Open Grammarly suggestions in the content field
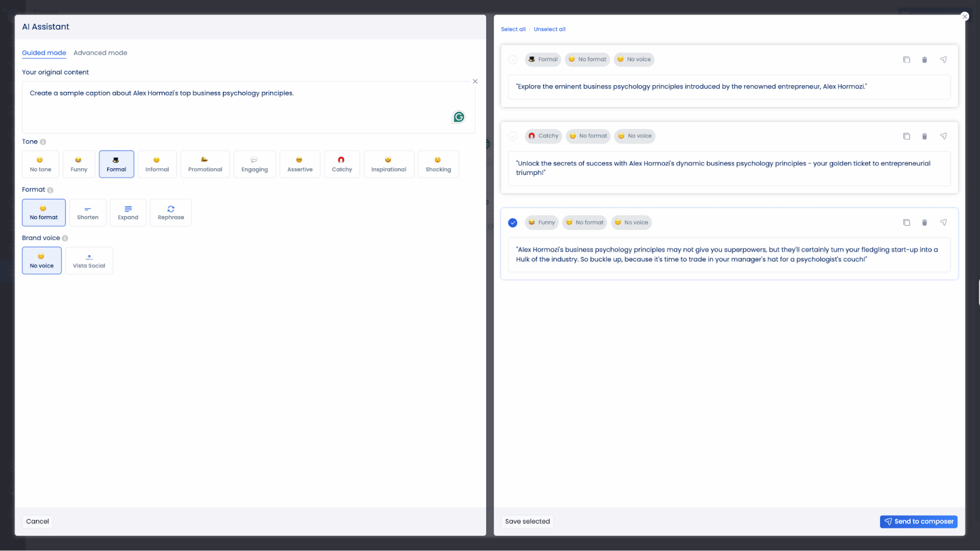Screen dimensions: 980x551 click(x=459, y=116)
